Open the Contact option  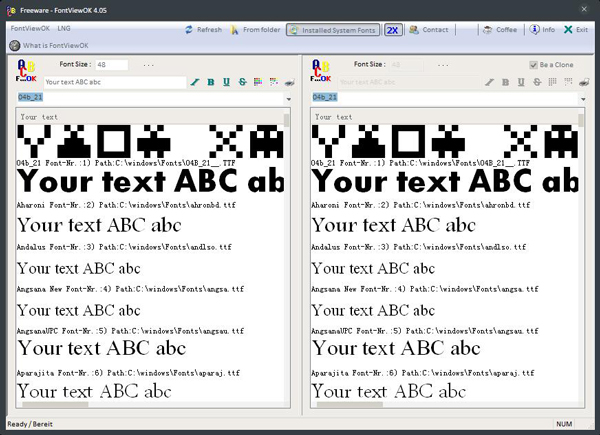429,30
